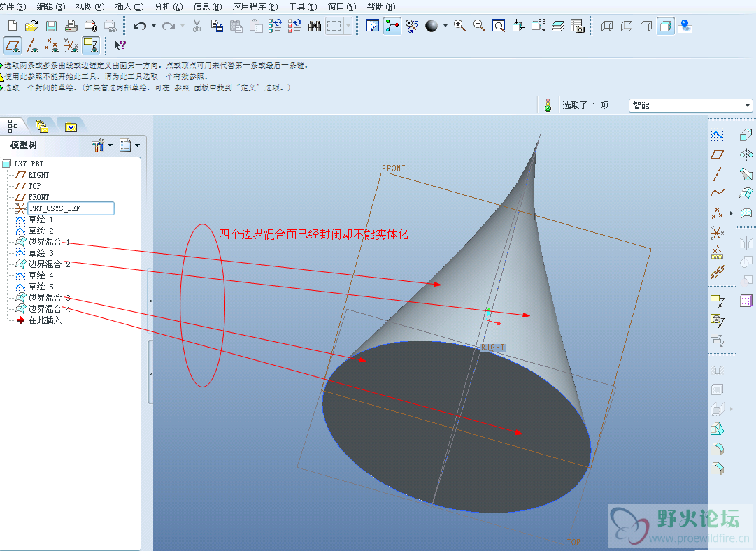
Task: Open the 视图 menu
Action: point(90,7)
